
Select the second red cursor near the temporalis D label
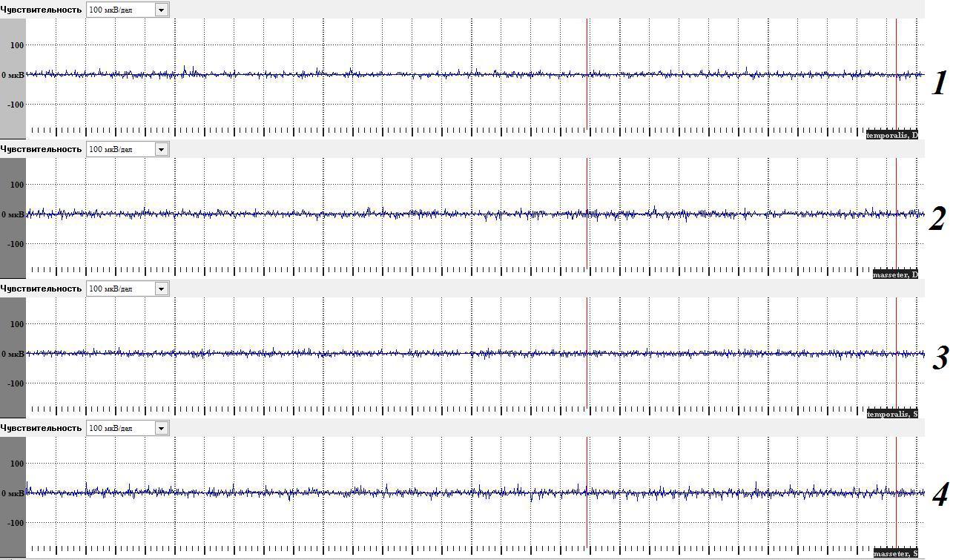click(896, 74)
